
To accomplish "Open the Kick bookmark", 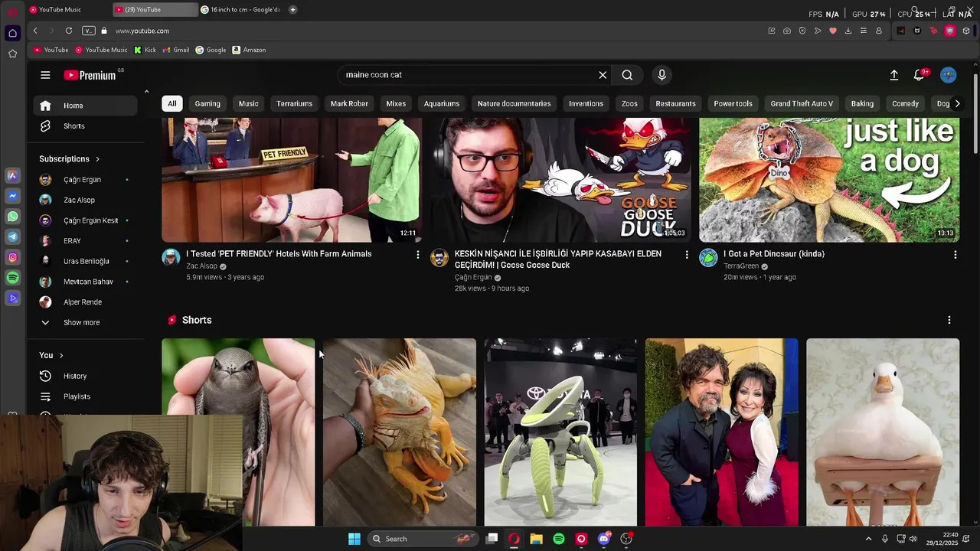I will click(145, 50).
